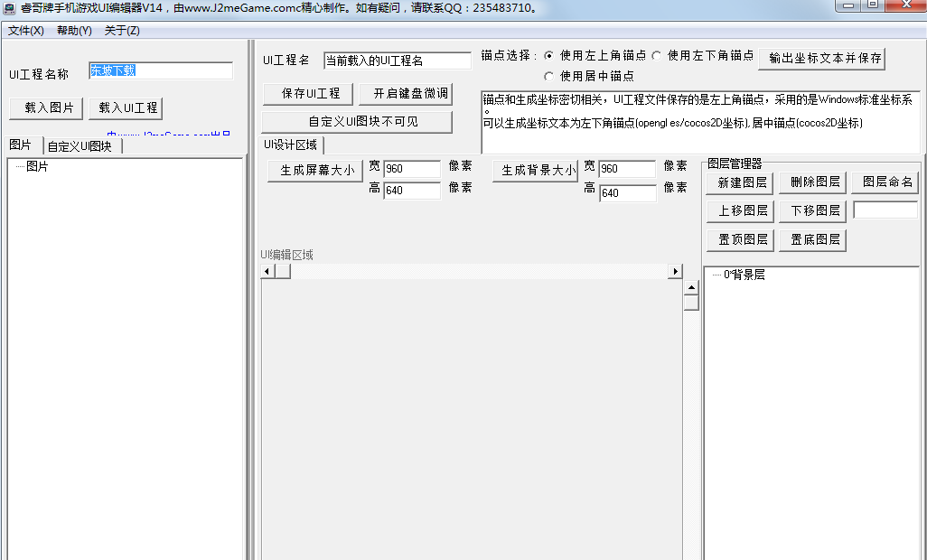
Task: Click 生成屏幕大小 button
Action: click(315, 171)
